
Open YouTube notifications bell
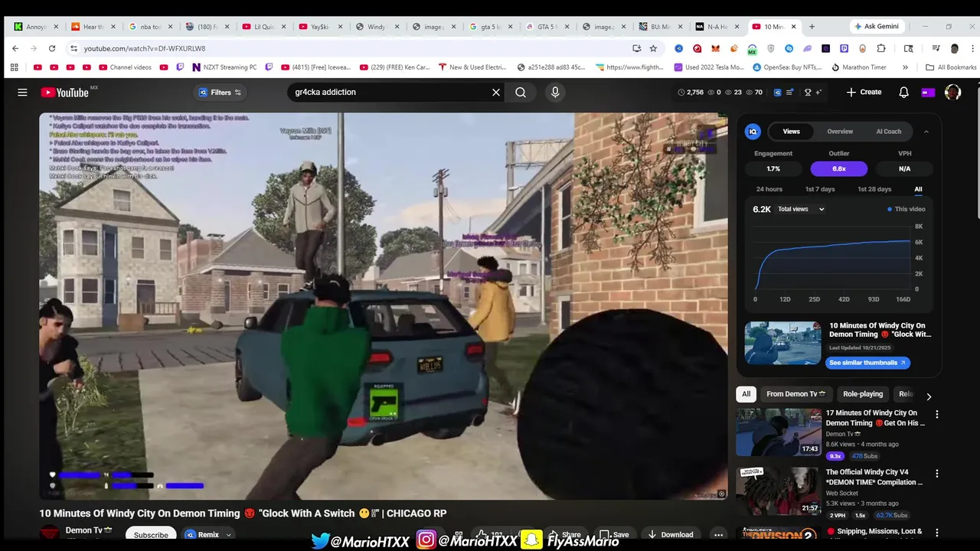click(903, 92)
